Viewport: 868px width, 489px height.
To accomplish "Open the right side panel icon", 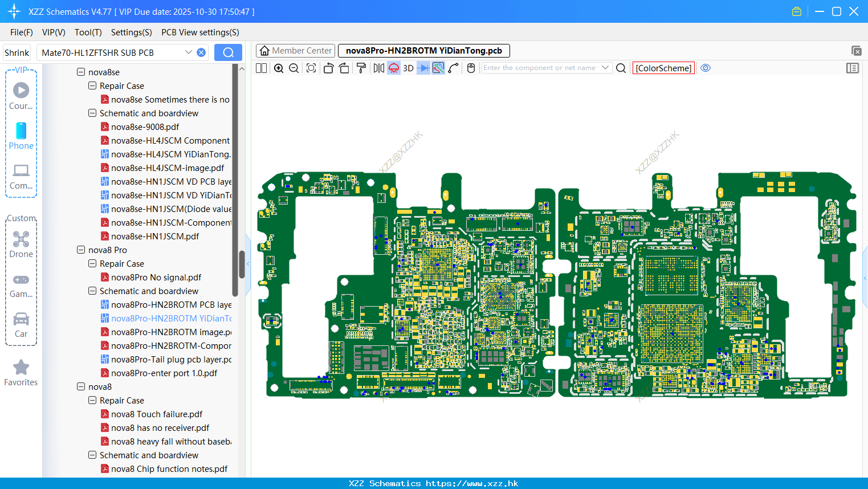I will (x=853, y=68).
